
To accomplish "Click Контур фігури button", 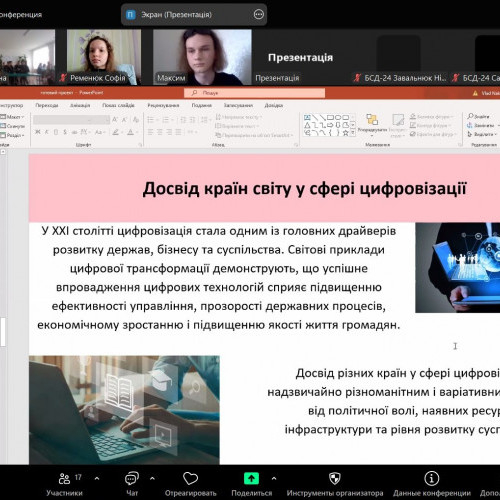I will 431,125.
